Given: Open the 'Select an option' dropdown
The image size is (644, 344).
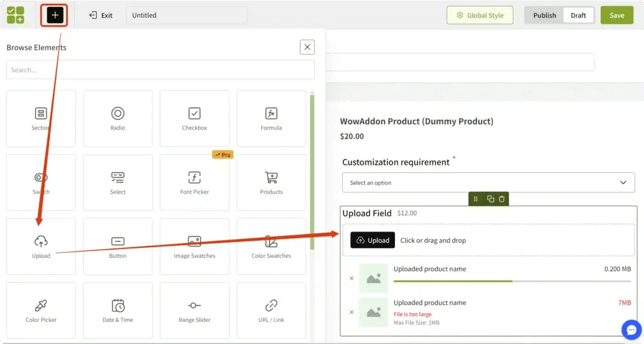Looking at the screenshot, I should click(x=489, y=183).
